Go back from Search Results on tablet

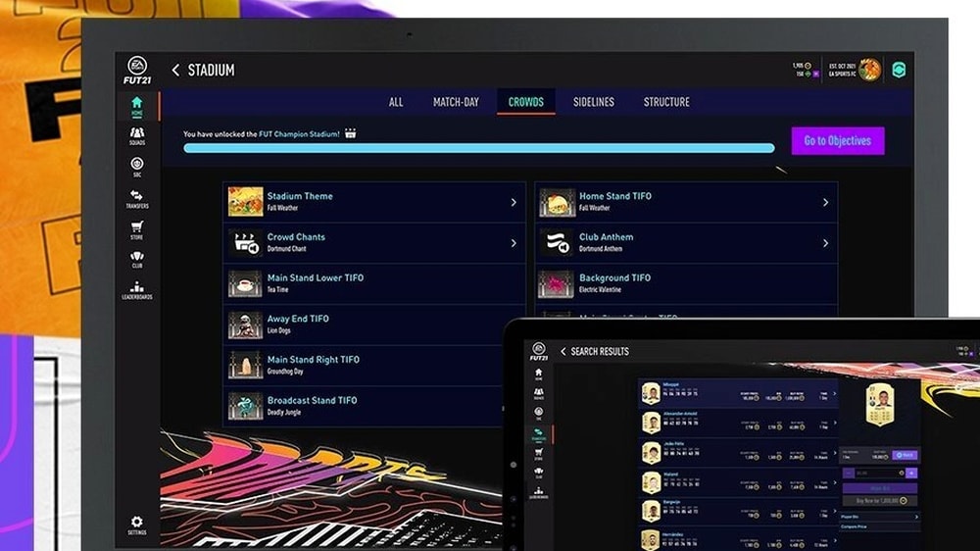point(563,352)
